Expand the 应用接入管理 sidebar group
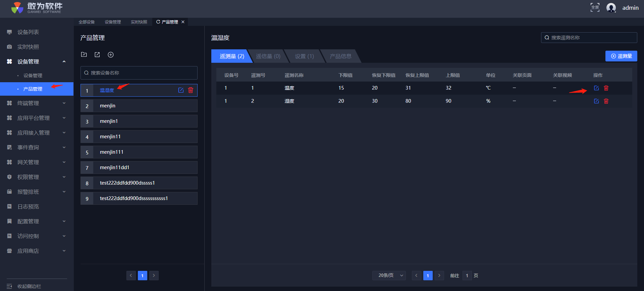This screenshot has width=644, height=291. (x=64, y=133)
